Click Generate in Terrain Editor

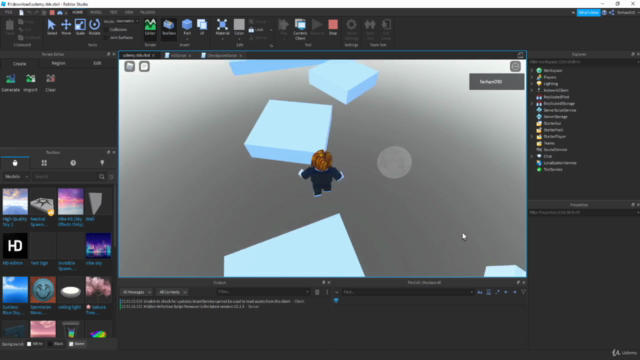click(x=11, y=83)
